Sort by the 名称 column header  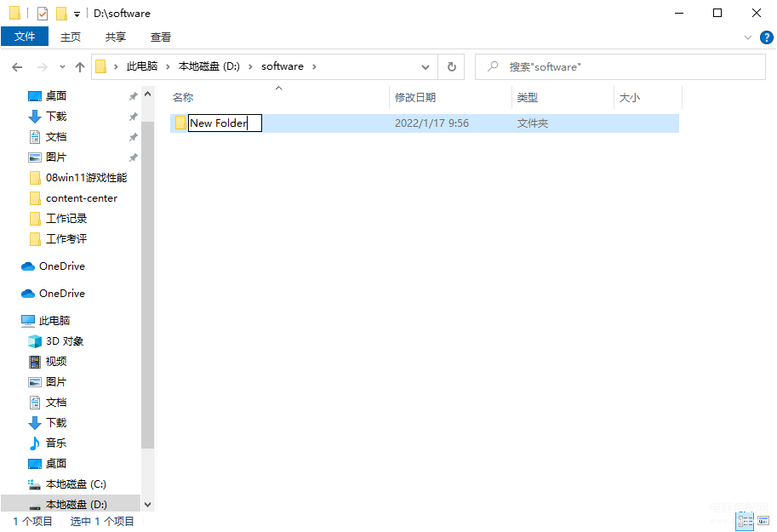[183, 98]
